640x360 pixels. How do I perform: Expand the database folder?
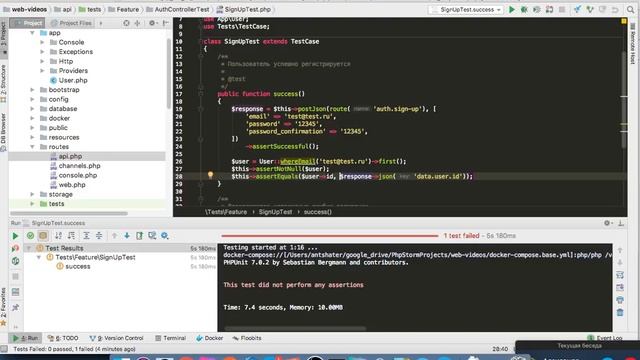tap(32, 109)
